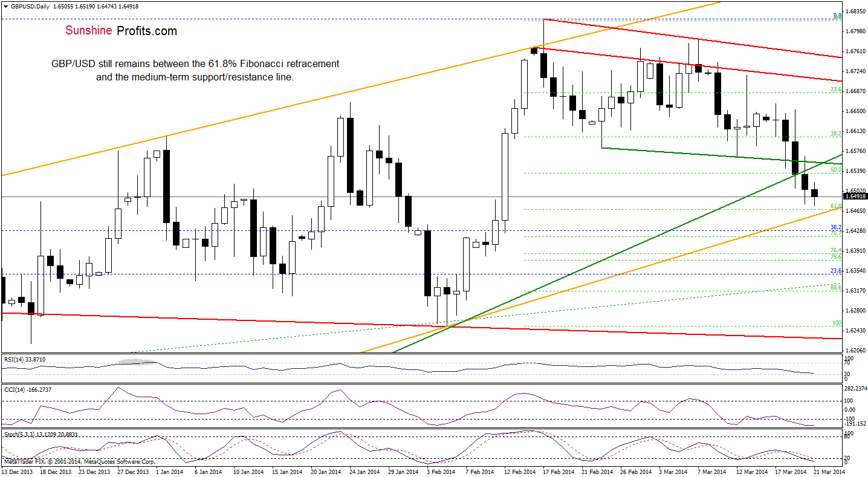Click price axis label 1.66130
Image resolution: width=868 pixels, height=477 pixels.
pyautogui.click(x=856, y=131)
